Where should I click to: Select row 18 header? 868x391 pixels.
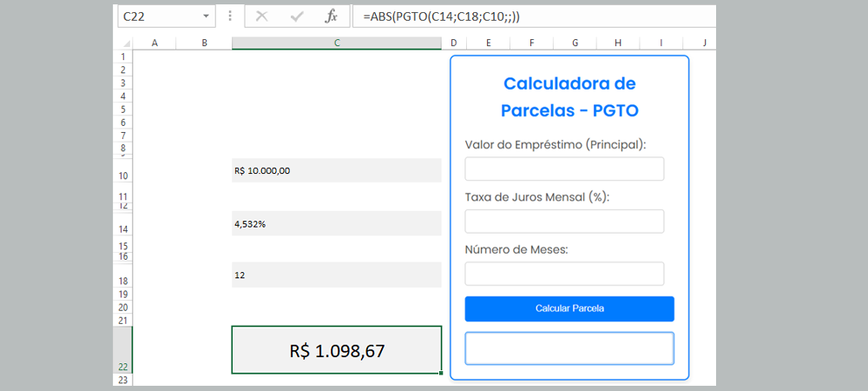123,275
